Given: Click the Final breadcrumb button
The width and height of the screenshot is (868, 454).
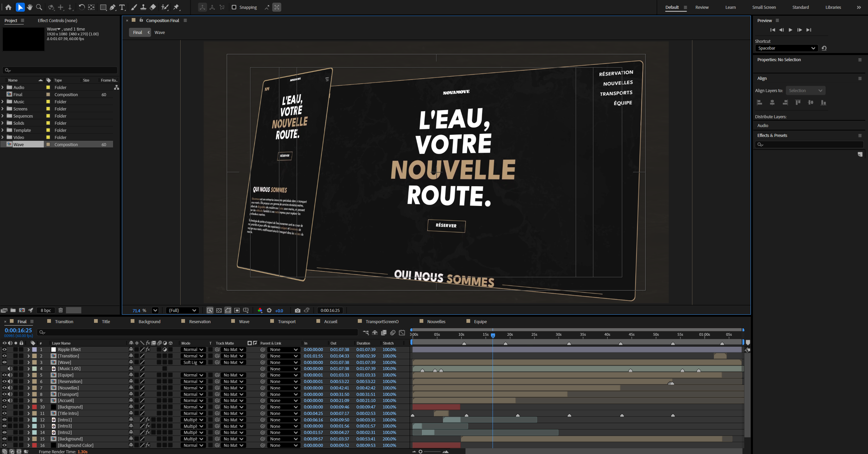Looking at the screenshot, I should click(x=137, y=32).
